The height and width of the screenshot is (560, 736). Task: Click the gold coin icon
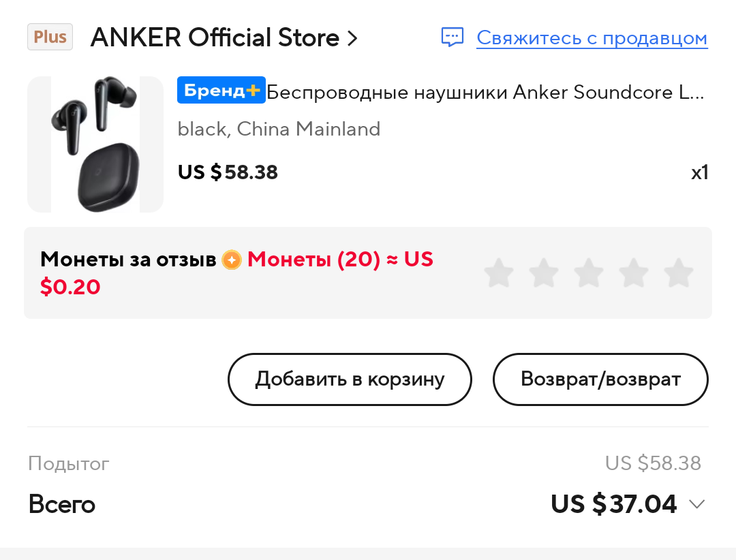[232, 260]
